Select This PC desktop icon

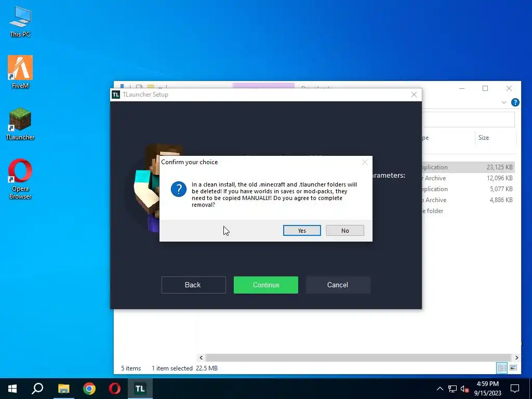coord(20,22)
